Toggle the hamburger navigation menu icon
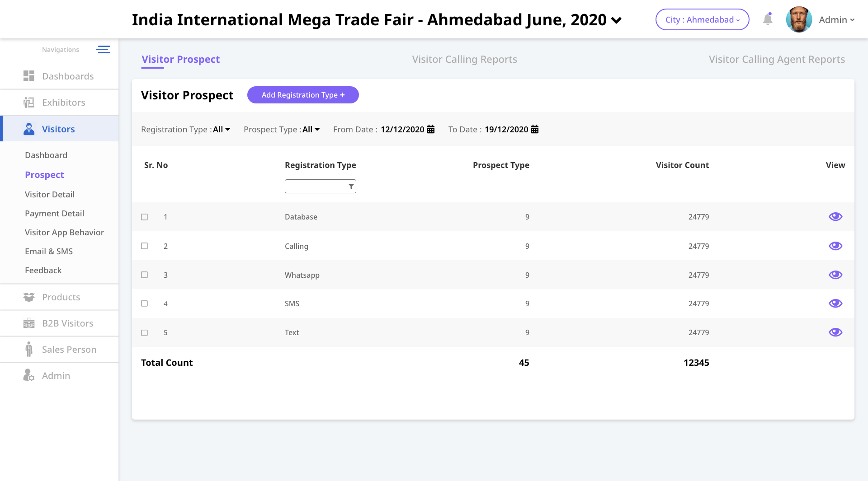This screenshot has height=481, width=868. [x=103, y=50]
